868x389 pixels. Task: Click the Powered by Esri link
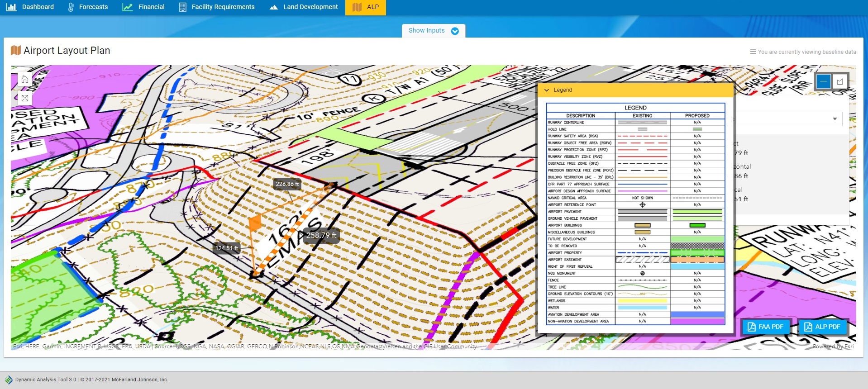(833, 346)
